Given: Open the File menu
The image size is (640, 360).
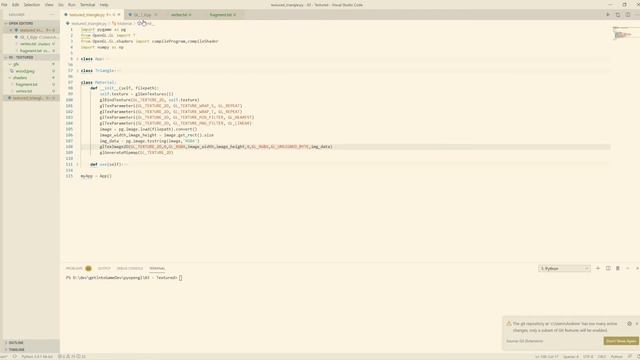Looking at the screenshot, I should tap(4, 5).
